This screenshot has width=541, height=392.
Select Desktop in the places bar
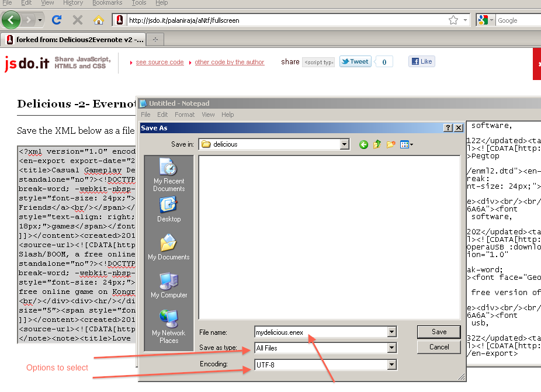(x=169, y=210)
